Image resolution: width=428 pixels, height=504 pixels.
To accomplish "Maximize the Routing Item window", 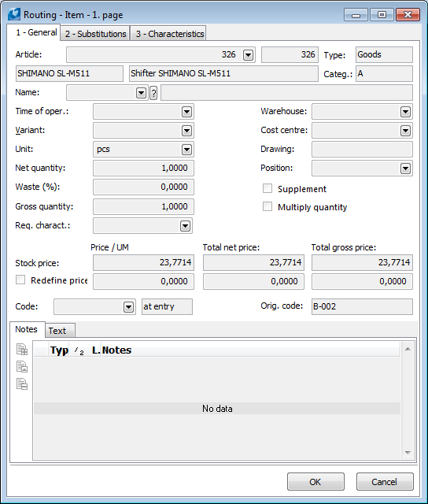I will 382,15.
